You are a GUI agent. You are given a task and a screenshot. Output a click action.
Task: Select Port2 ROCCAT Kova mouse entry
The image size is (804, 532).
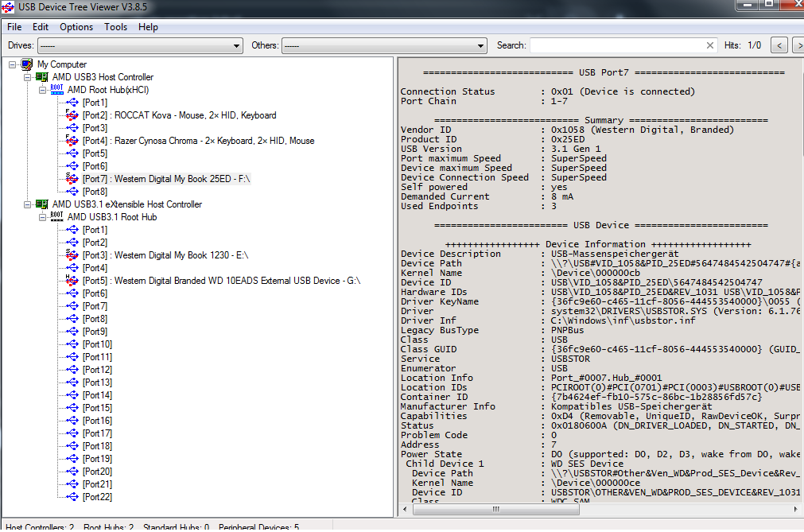pyautogui.click(x=180, y=115)
